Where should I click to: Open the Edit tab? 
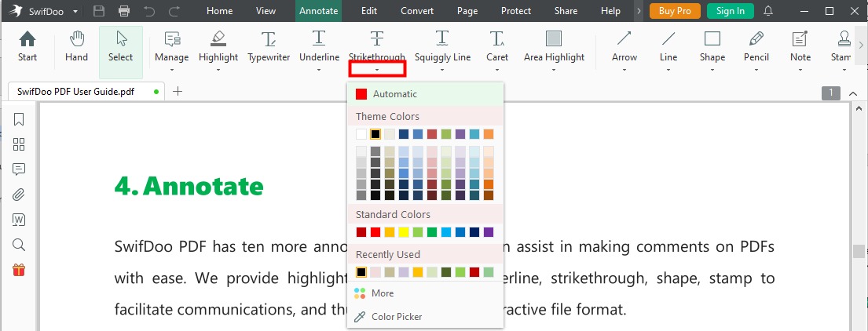368,11
